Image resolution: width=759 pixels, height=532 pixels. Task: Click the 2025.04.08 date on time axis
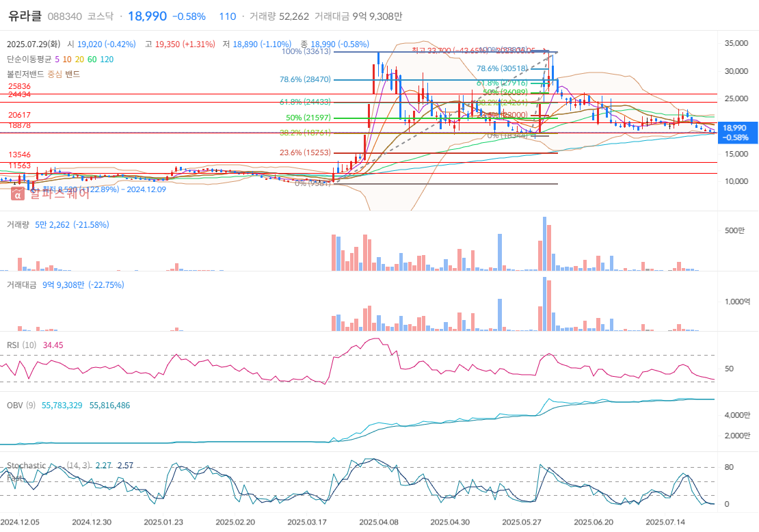click(379, 522)
